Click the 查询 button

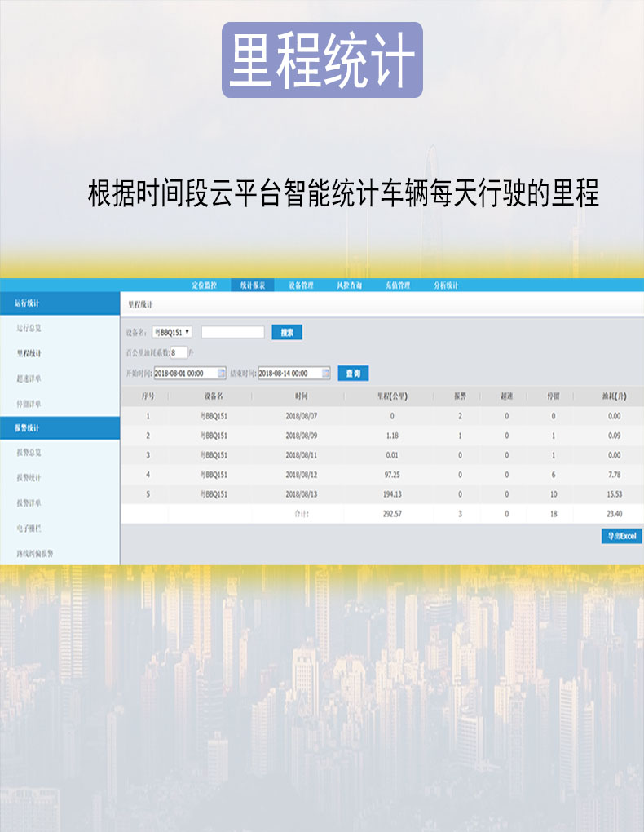353,373
